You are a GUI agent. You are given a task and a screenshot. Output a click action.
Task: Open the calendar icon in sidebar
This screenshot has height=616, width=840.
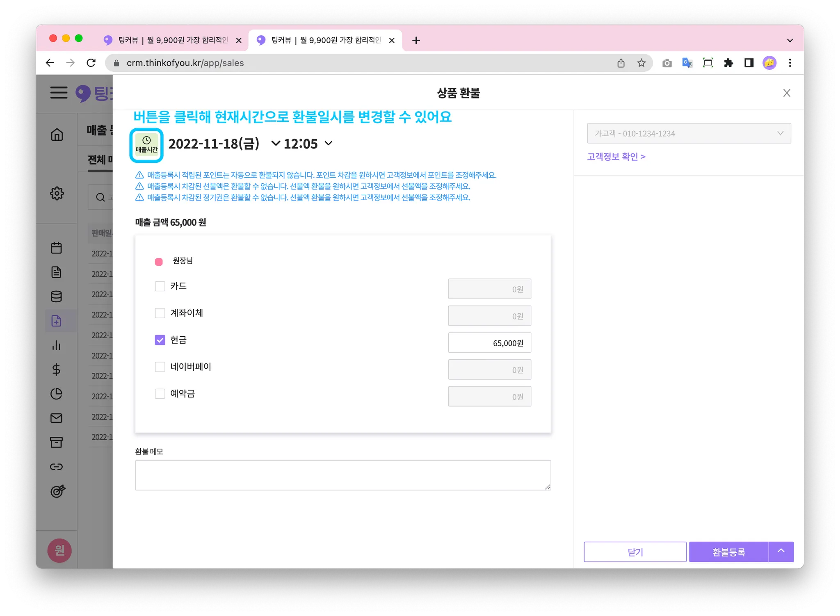(x=57, y=248)
